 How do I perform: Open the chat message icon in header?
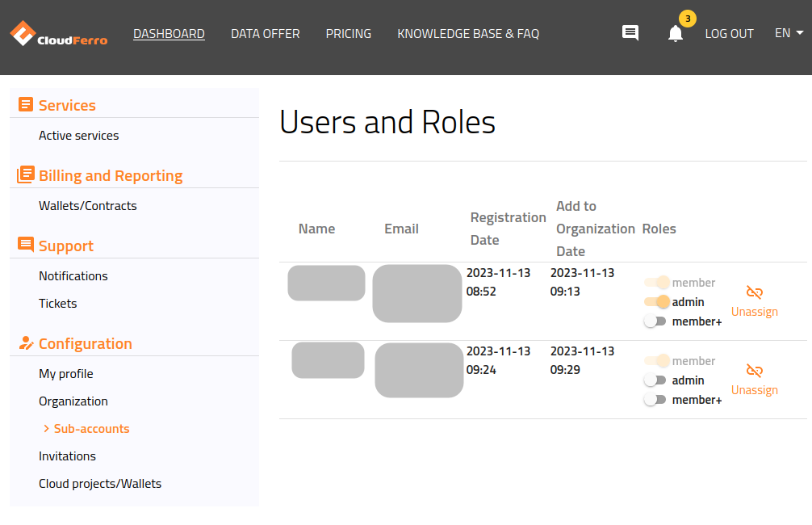tap(630, 33)
